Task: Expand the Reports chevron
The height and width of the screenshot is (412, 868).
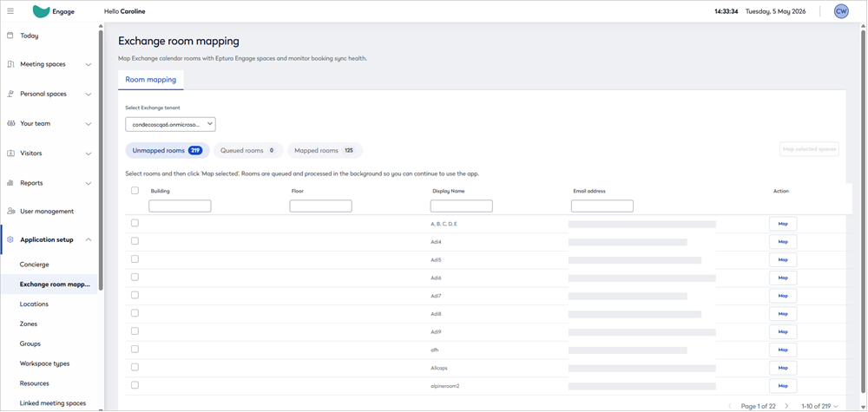Action: coord(89,183)
